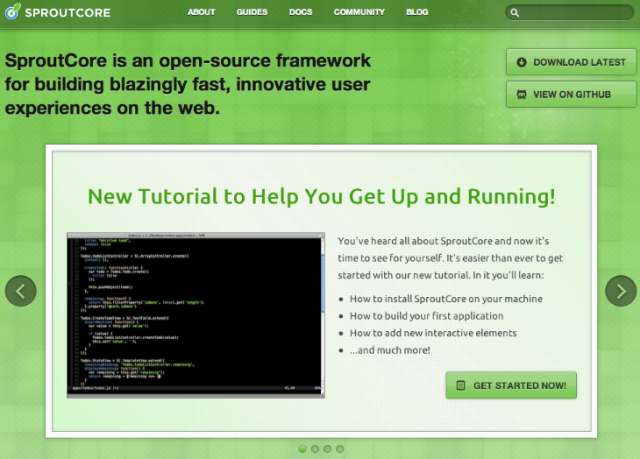The width and height of the screenshot is (640, 459).
Task: Click the magnifying glass search icon
Action: (x=514, y=13)
